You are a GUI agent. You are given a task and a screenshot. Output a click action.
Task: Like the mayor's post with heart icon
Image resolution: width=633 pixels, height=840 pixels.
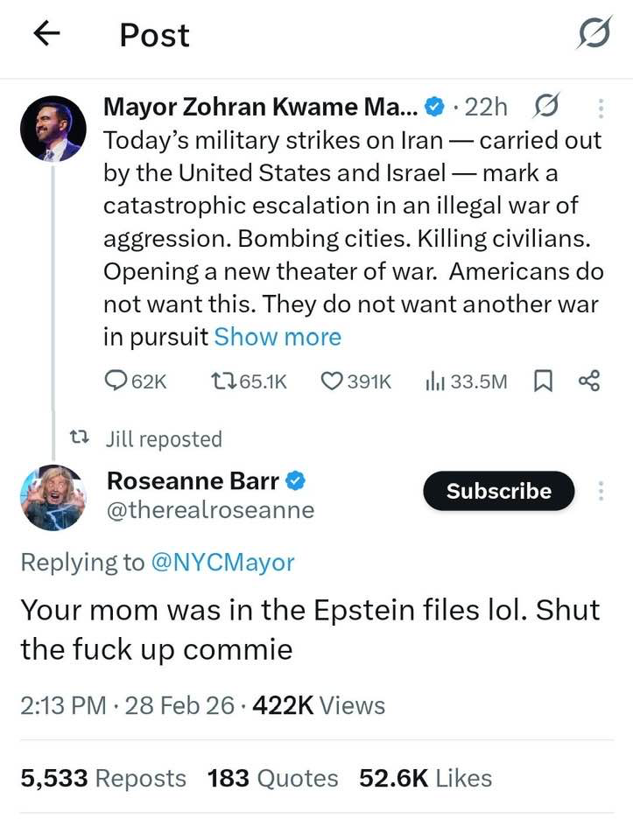(x=355, y=381)
